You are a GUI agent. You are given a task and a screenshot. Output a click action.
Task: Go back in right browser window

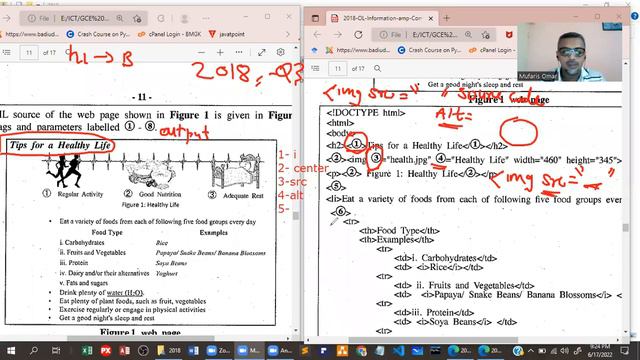pyautogui.click(x=318, y=35)
